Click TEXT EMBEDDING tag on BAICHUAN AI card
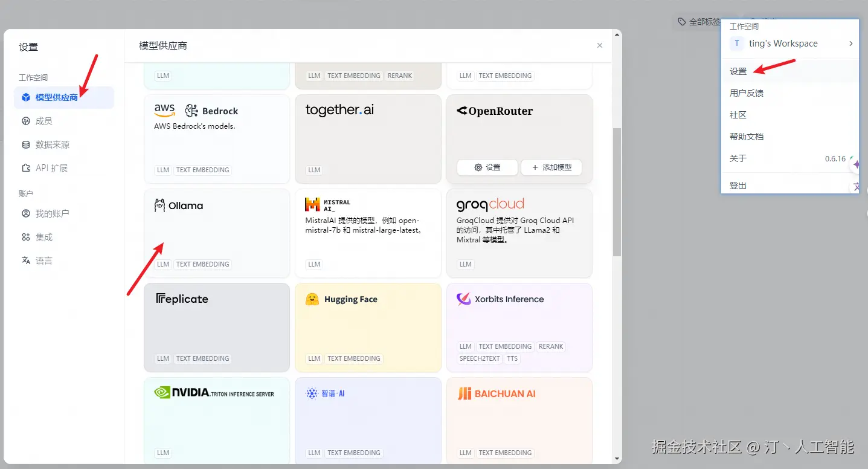The image size is (868, 469). [x=505, y=453]
